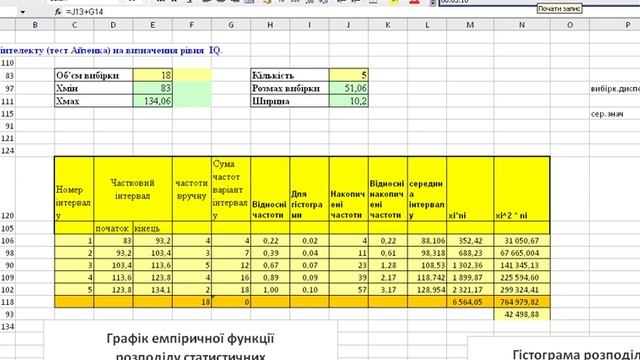Select the cell with 2 321,17
The width and height of the screenshot is (640, 360).
pos(470,290)
